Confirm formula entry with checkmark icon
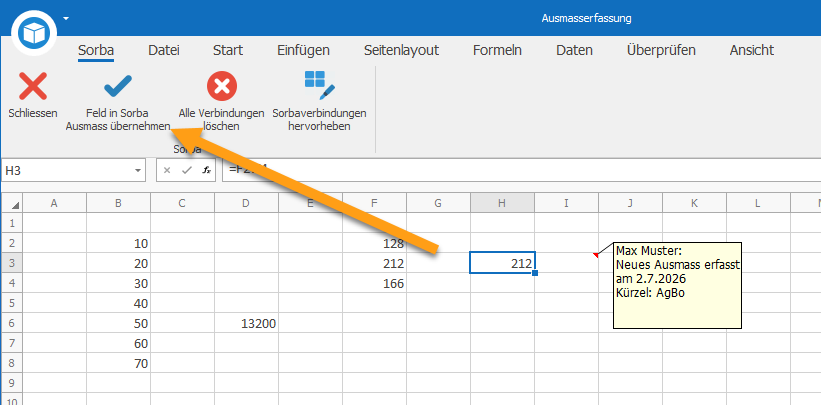Viewport: 821px width, 405px height. pos(187,170)
